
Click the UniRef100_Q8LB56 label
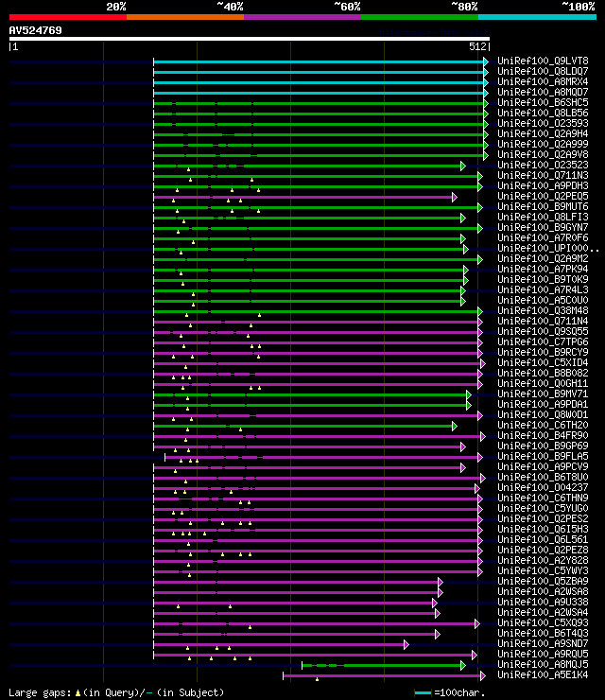pyautogui.click(x=543, y=113)
